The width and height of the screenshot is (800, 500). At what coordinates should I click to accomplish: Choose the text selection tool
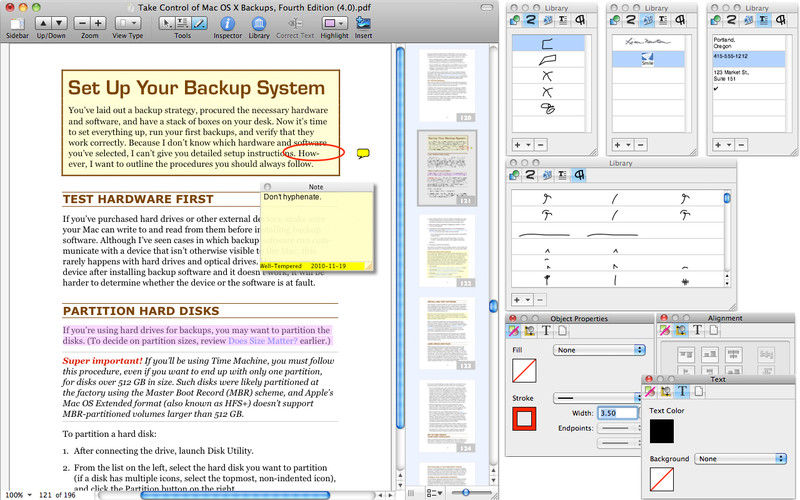pos(182,23)
